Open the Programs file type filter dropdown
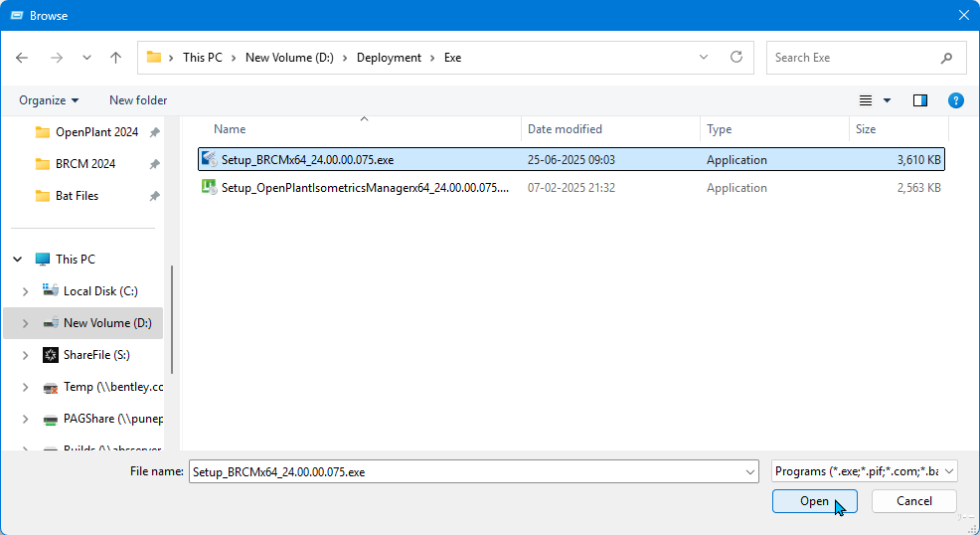The height and width of the screenshot is (535, 980). click(x=865, y=471)
